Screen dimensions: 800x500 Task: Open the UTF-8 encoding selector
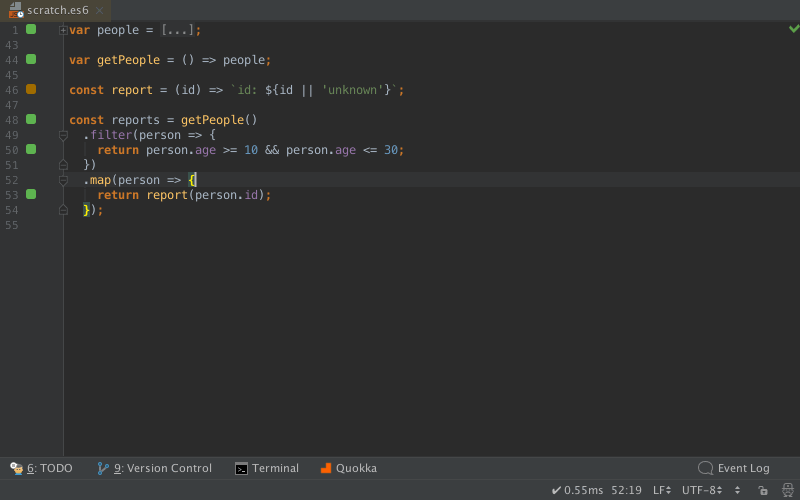[702, 490]
